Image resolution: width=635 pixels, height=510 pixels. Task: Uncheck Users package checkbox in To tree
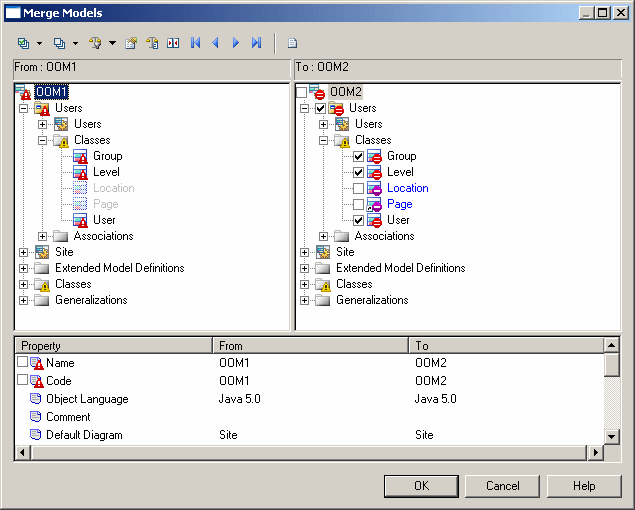tap(320, 108)
